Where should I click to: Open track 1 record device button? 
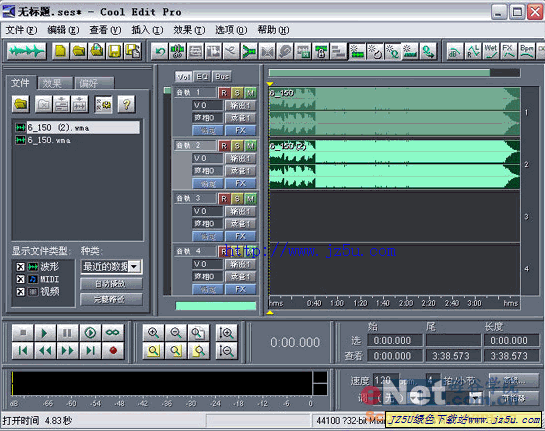click(x=241, y=118)
